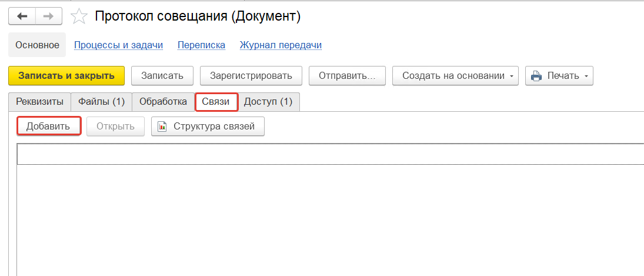This screenshot has height=276, width=644.
Task: Switch to the Реквизиты tab
Action: point(39,101)
